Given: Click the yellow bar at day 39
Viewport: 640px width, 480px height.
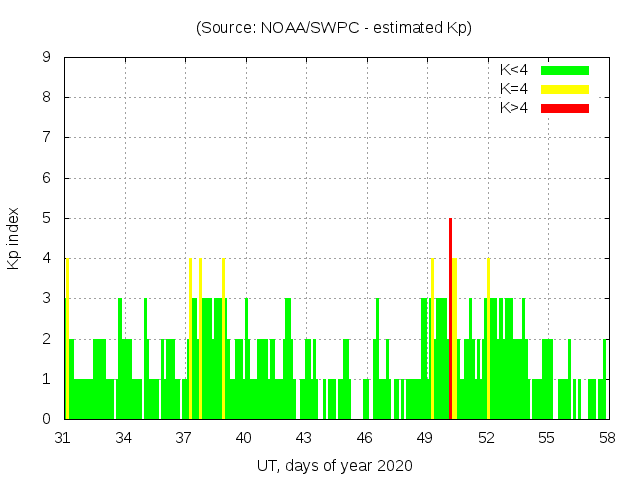Looking at the screenshot, I should (x=223, y=338).
